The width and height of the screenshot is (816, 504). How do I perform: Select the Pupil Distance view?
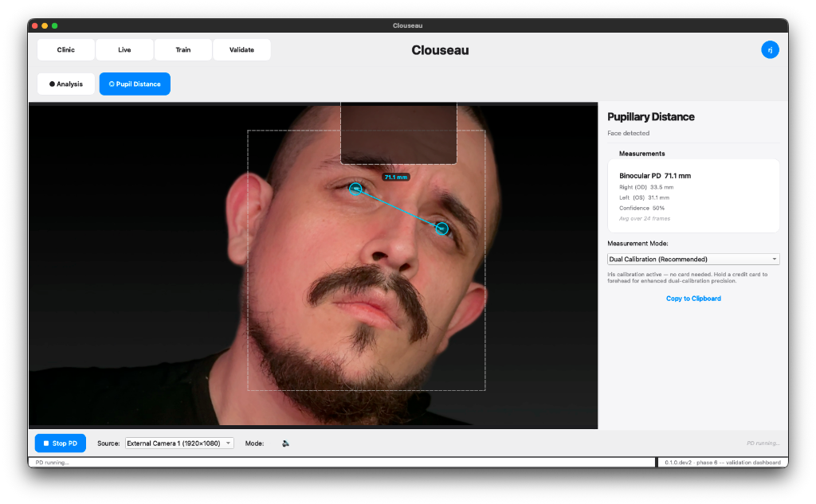pos(135,84)
